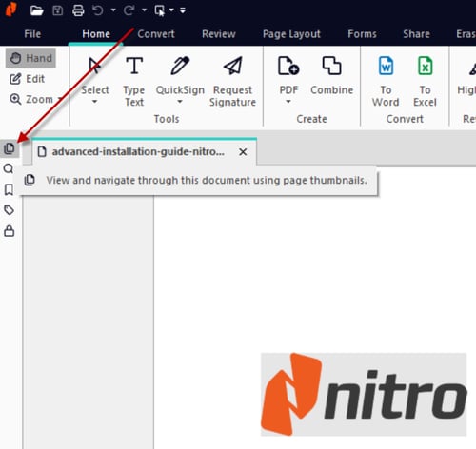The width and height of the screenshot is (476, 449).
Task: Open the Bookmarks pane icon
Action: coord(9,189)
